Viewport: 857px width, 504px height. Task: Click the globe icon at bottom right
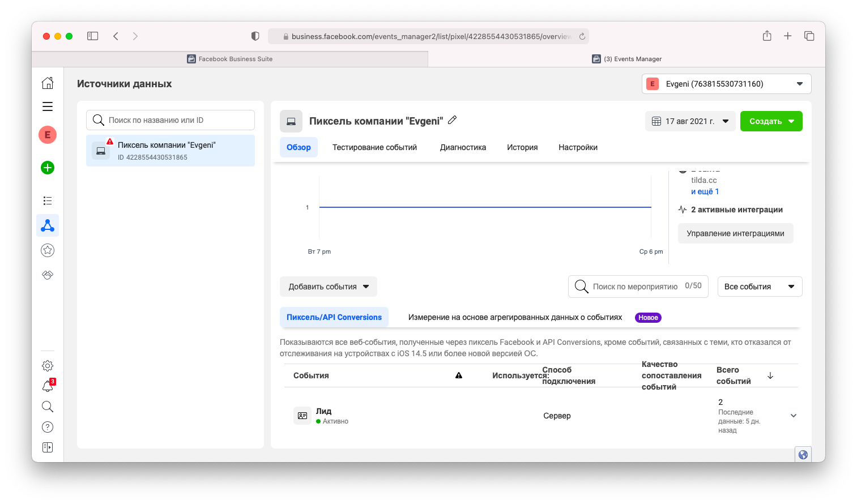point(803,455)
